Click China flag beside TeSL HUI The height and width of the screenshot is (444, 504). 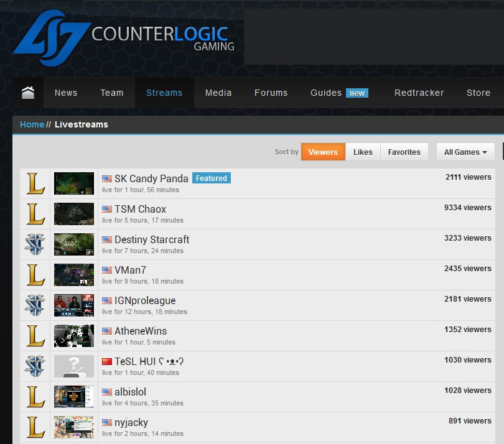pyautogui.click(x=107, y=362)
